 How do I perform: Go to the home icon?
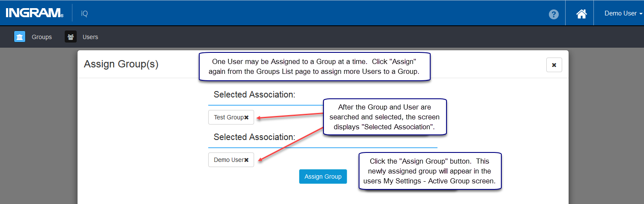[x=581, y=14]
